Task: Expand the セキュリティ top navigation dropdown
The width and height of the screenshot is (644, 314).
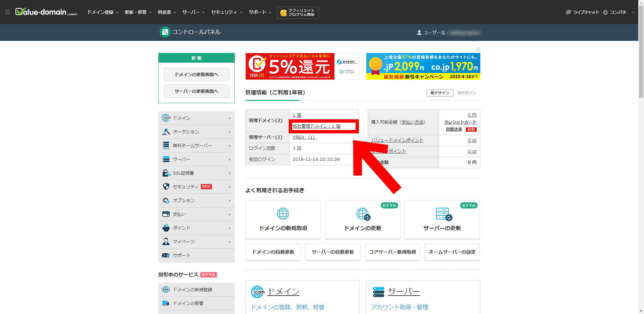Action: 227,12
